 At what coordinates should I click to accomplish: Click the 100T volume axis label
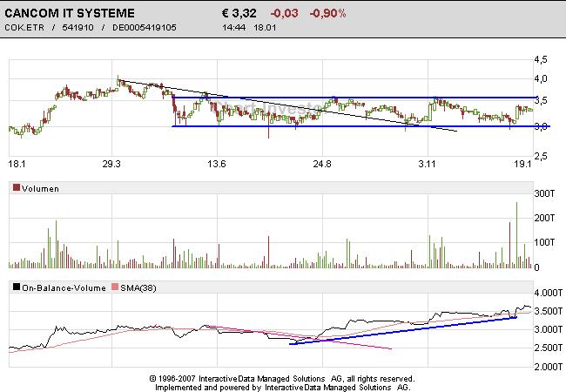point(544,242)
